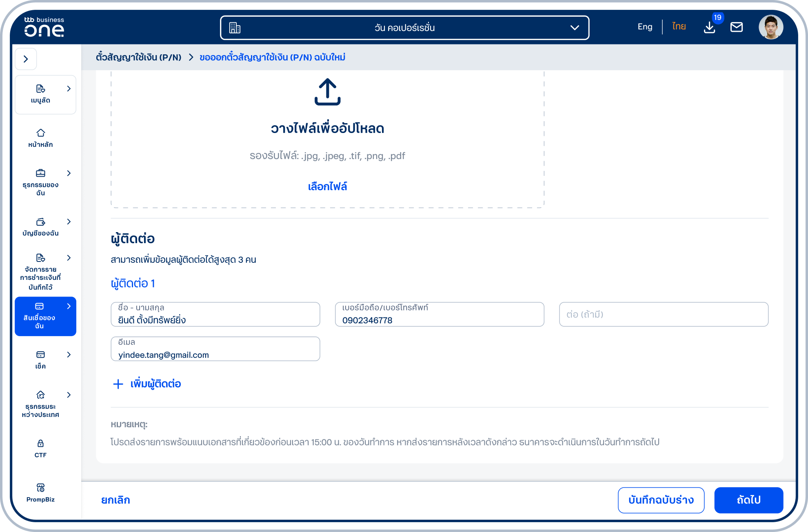Click the เลือกไฟล์ link
The image size is (808, 532).
(327, 186)
